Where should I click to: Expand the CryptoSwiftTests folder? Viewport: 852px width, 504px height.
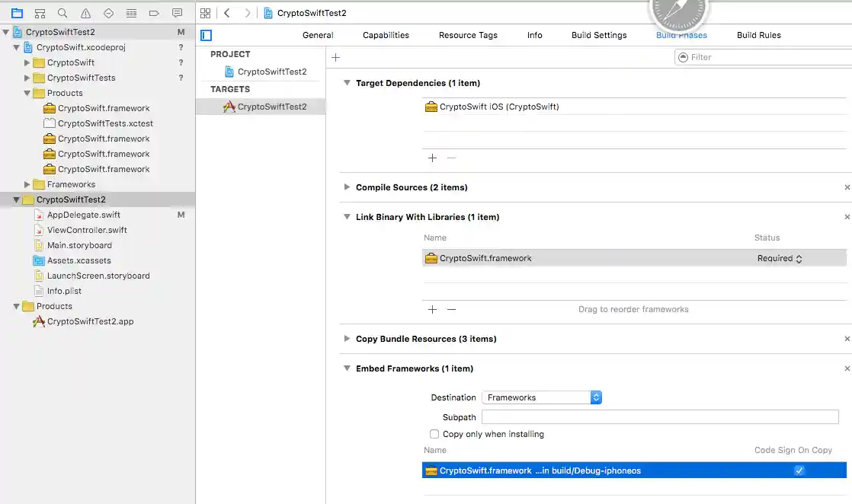click(27, 78)
